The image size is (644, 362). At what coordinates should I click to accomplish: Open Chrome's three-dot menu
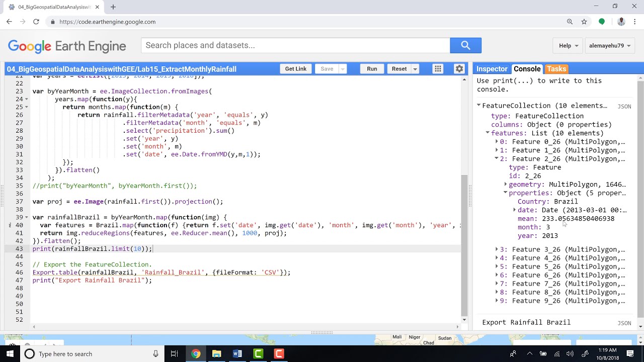click(634, 22)
